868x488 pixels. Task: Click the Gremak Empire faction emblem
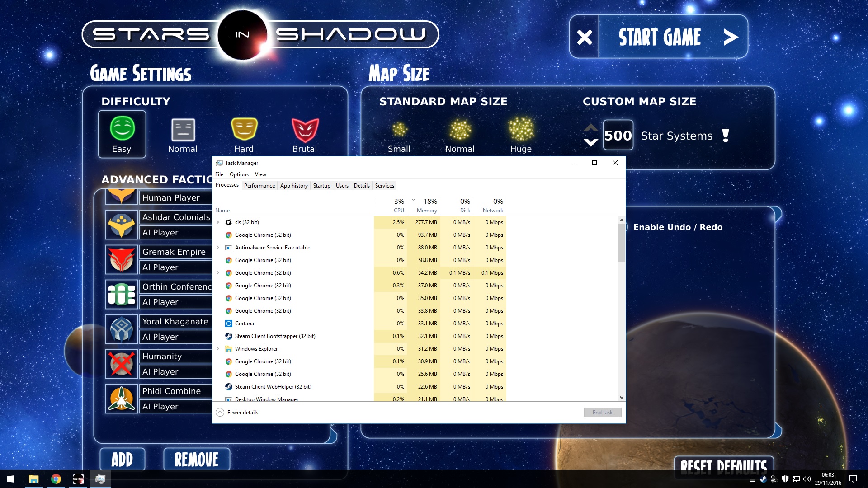[x=122, y=260]
